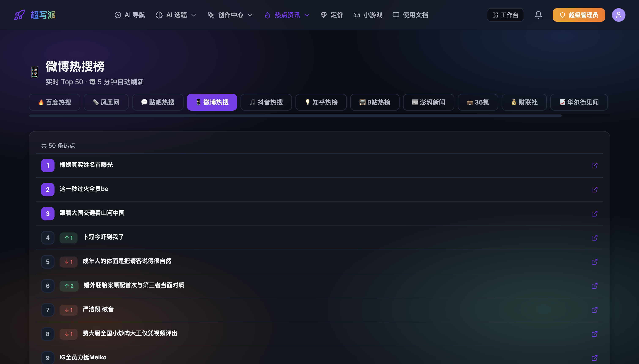
Task: Open external link for 卜冠今吓到我了
Action: point(594,238)
